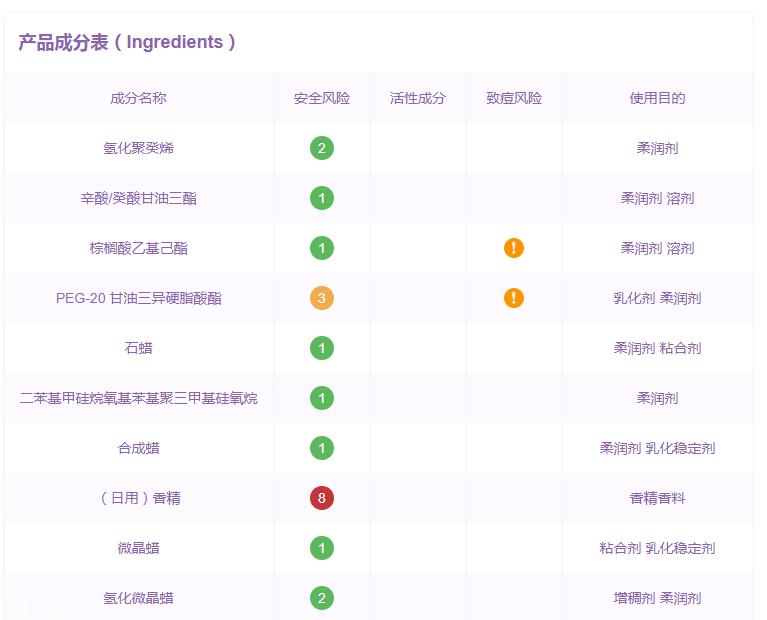Click safety badge 1 for 微晶蜡
Screen dimensions: 767x620
[322, 548]
